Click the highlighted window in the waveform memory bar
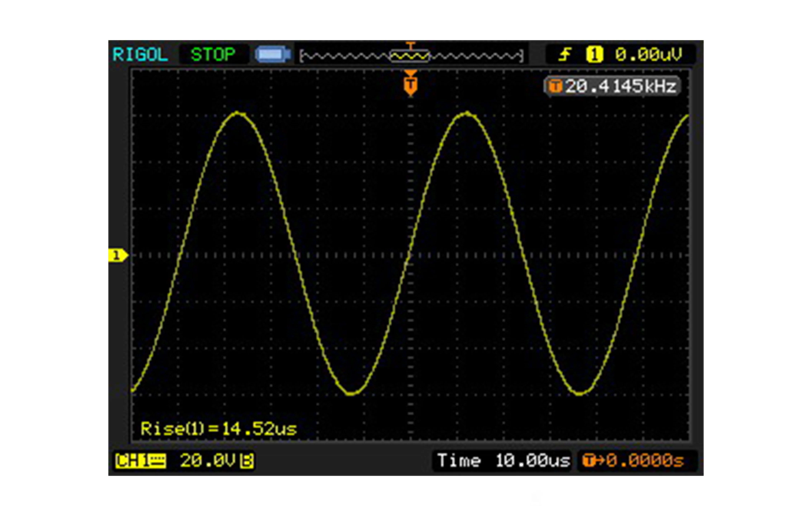The width and height of the screenshot is (812, 518). coord(410,56)
